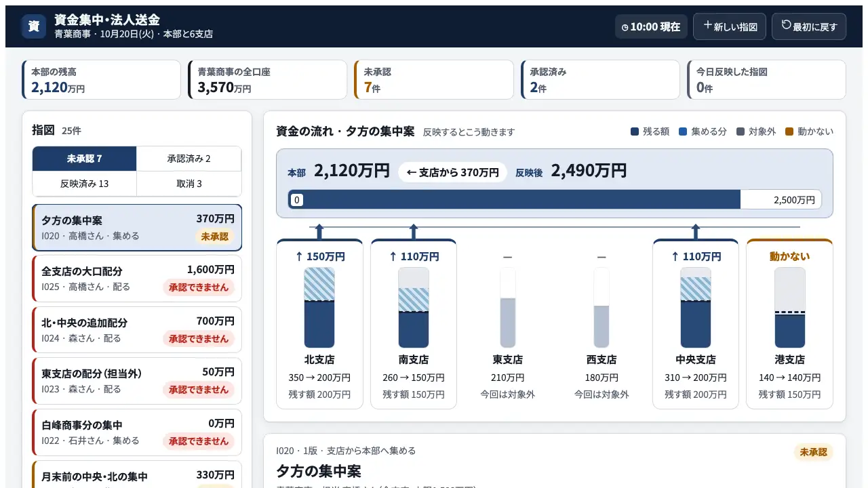868x488 pixels.
Task: Open the 北・中央の追加配分 instruction
Action: [x=137, y=330]
